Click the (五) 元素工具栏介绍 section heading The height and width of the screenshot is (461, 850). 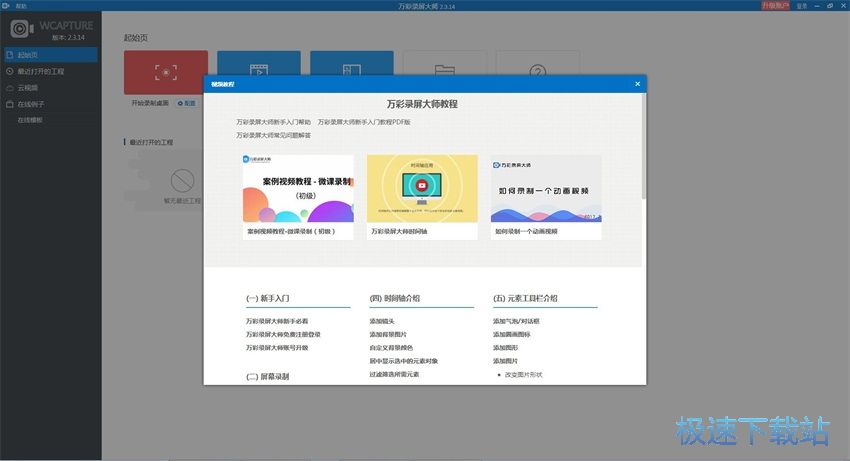[x=525, y=298]
